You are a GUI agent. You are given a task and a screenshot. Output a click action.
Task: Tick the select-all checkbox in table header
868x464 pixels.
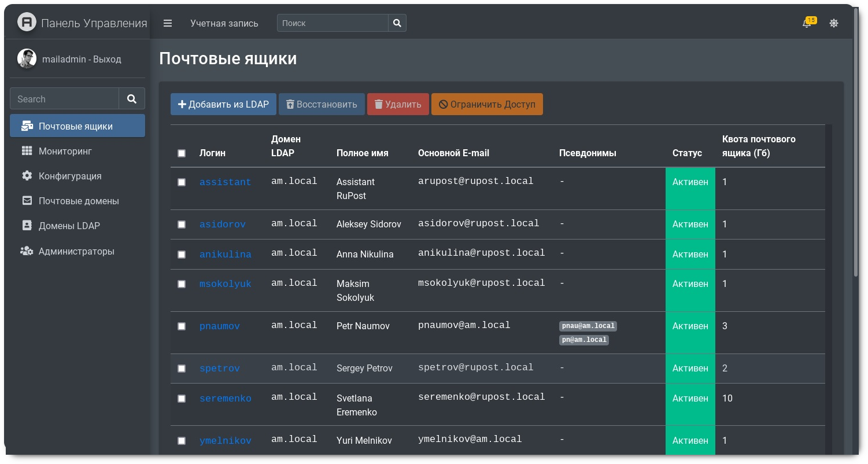(182, 153)
